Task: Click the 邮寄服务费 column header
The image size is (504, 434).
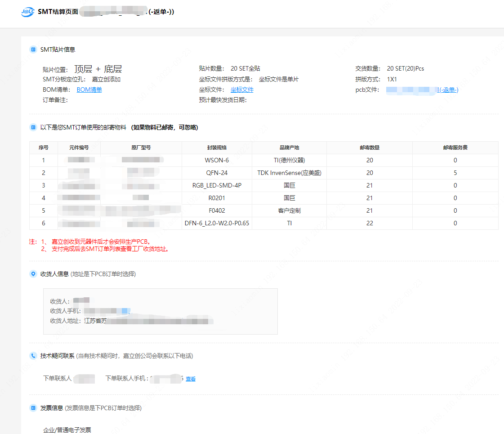Action: pos(455,148)
